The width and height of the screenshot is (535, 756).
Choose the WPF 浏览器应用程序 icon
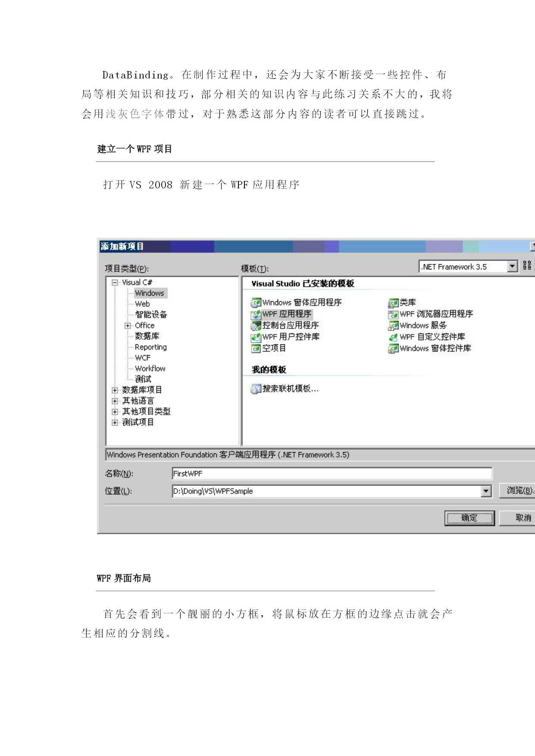point(393,314)
